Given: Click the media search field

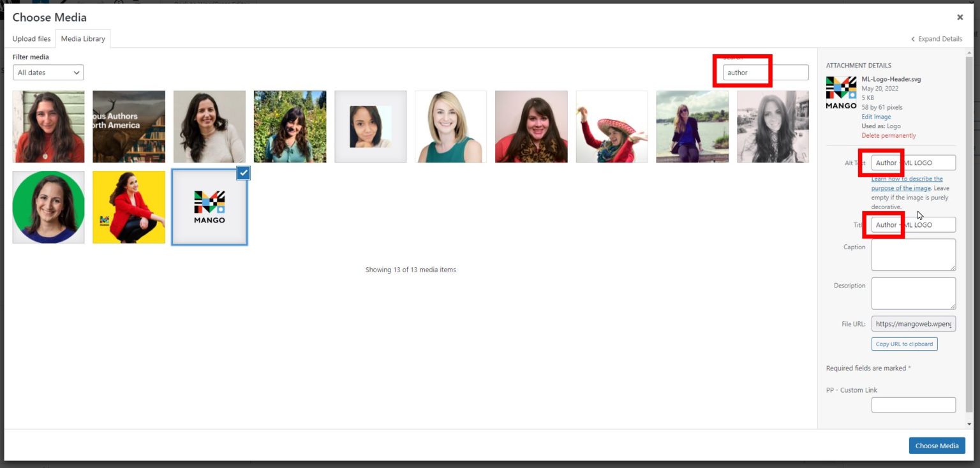Looking at the screenshot, I should coord(765,73).
